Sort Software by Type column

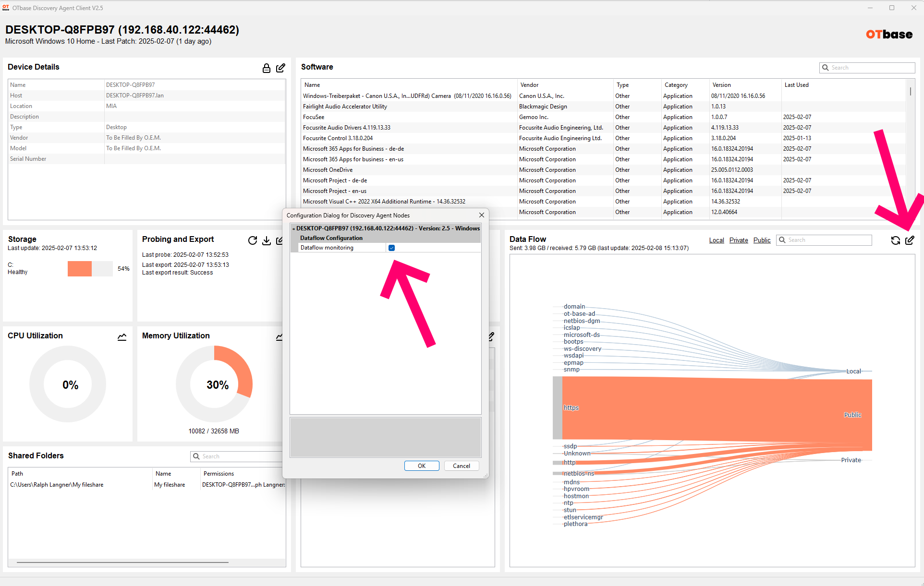coord(637,85)
